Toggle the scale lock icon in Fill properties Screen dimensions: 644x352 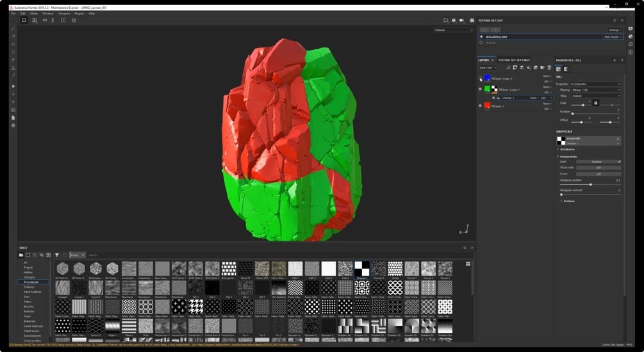coord(595,102)
